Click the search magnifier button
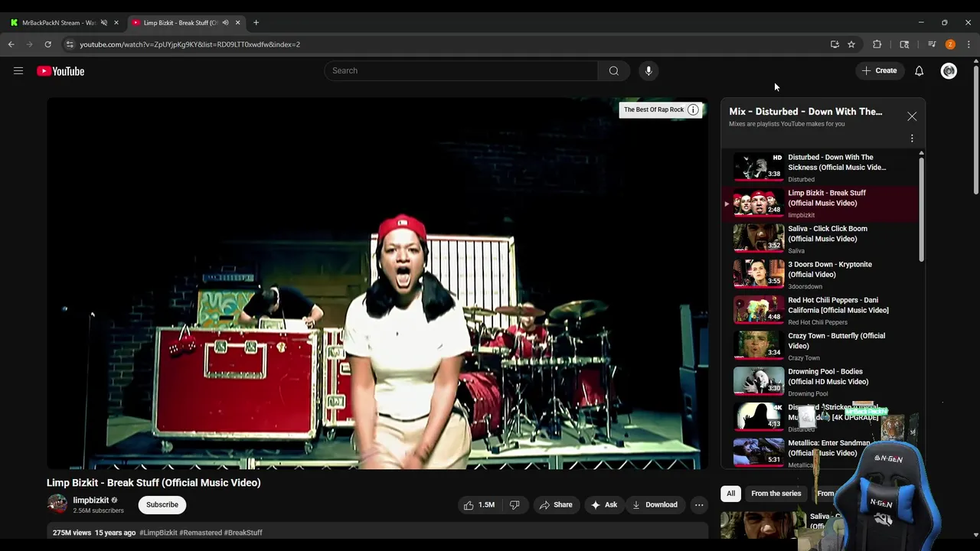This screenshot has height=551, width=980. click(x=614, y=71)
